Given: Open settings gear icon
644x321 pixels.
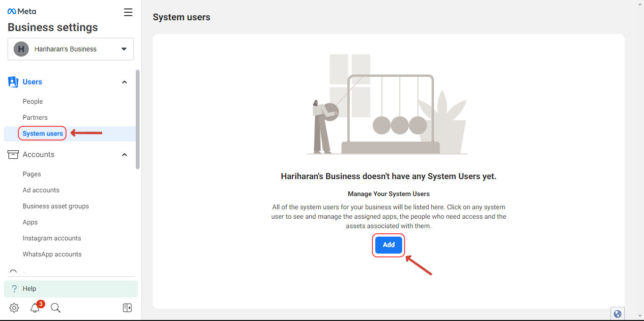Looking at the screenshot, I should pos(14,308).
